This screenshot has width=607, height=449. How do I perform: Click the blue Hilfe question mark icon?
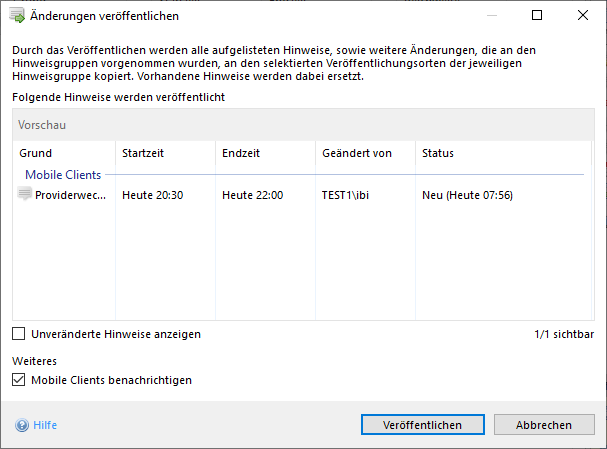tap(21, 425)
